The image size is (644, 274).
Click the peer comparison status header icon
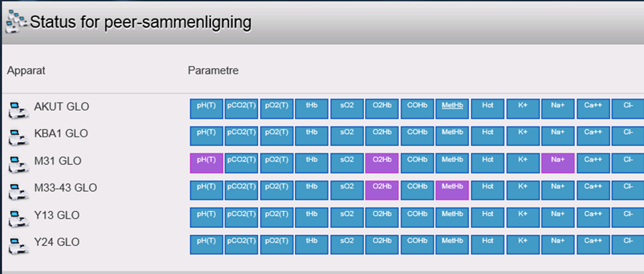16,23
